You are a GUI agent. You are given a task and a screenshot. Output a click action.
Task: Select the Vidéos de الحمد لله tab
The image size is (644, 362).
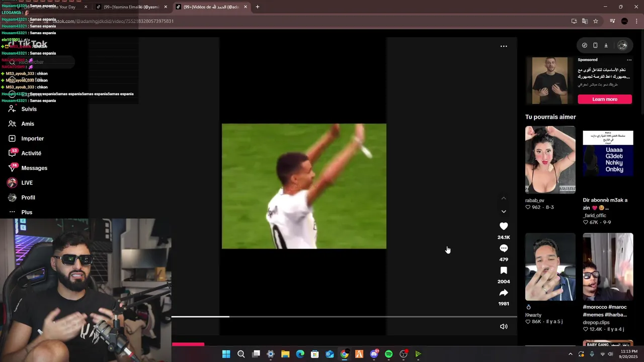click(211, 7)
